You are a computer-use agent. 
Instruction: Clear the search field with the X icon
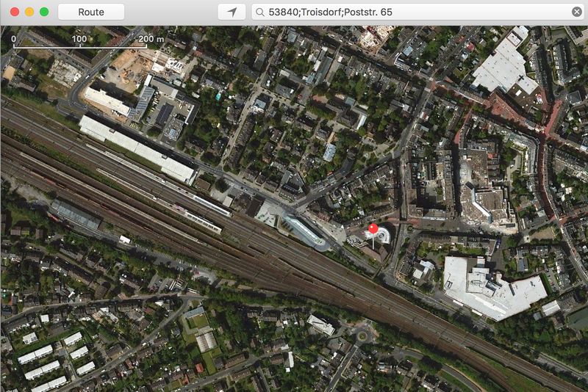click(x=577, y=12)
